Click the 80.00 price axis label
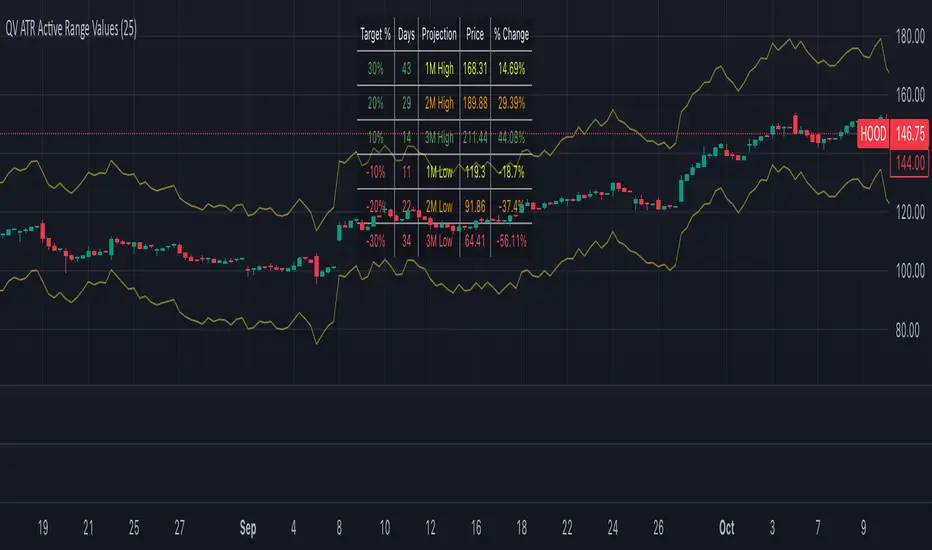 pyautogui.click(x=907, y=330)
